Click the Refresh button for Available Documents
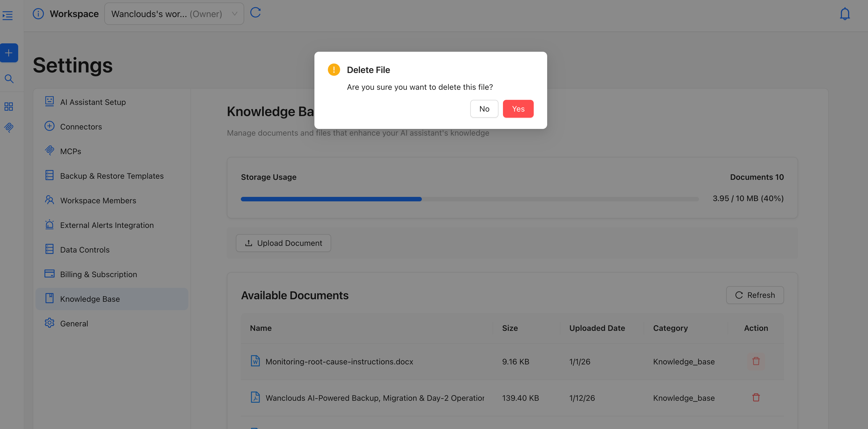The height and width of the screenshot is (429, 868). point(755,295)
